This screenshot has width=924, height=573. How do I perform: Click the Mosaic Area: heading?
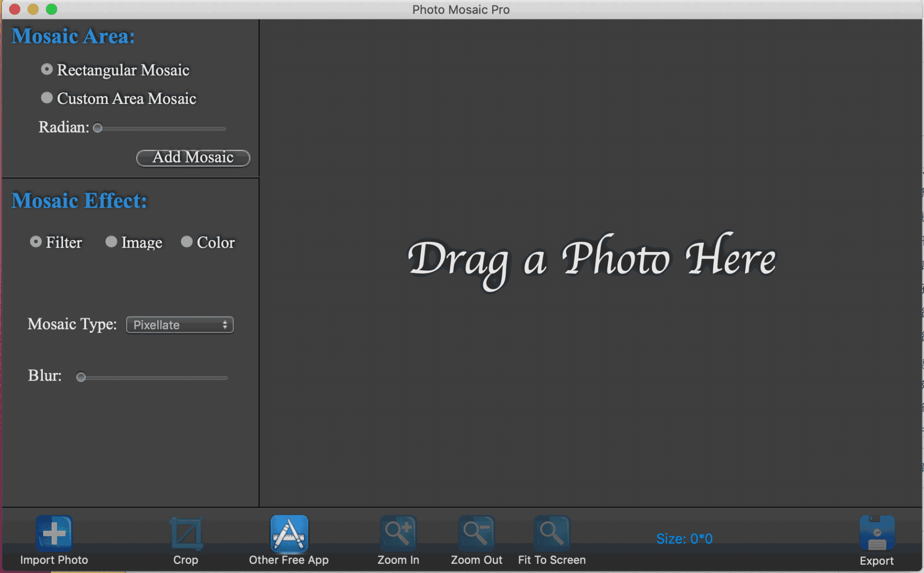73,37
